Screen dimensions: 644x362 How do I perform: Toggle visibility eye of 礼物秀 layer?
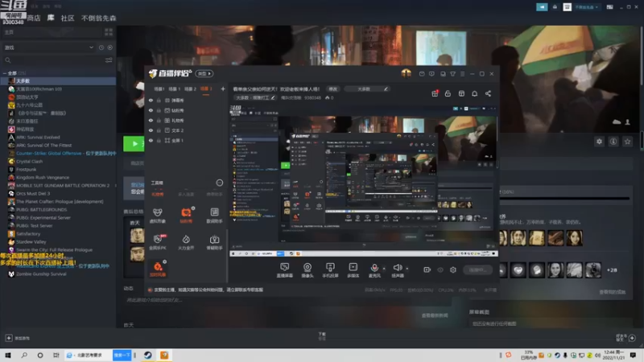pos(151,121)
